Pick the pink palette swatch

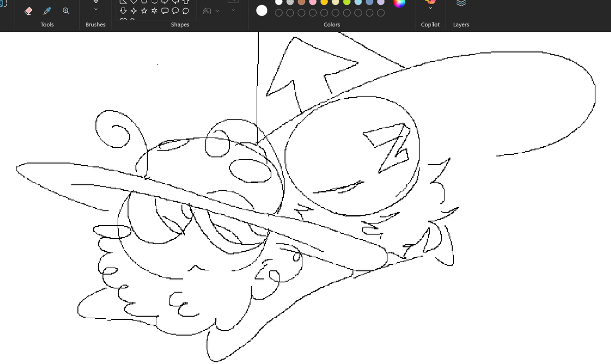click(313, 2)
